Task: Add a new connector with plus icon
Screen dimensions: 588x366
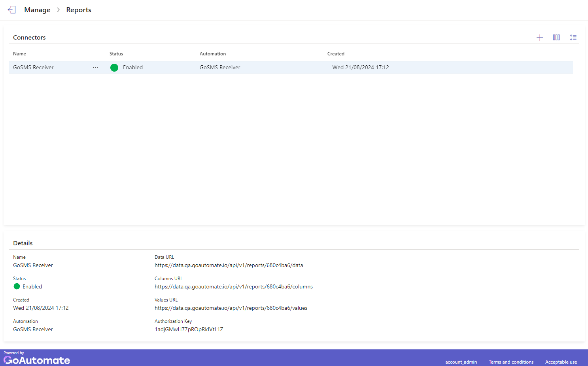Action: (x=540, y=38)
